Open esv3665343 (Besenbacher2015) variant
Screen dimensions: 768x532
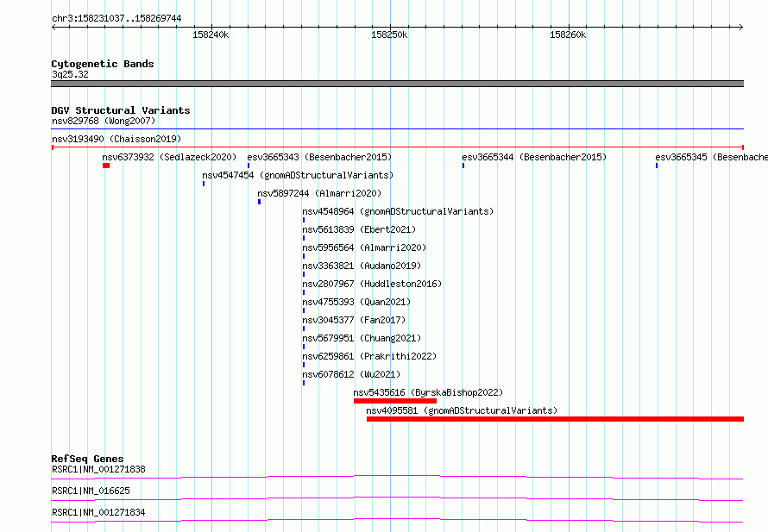319,157
